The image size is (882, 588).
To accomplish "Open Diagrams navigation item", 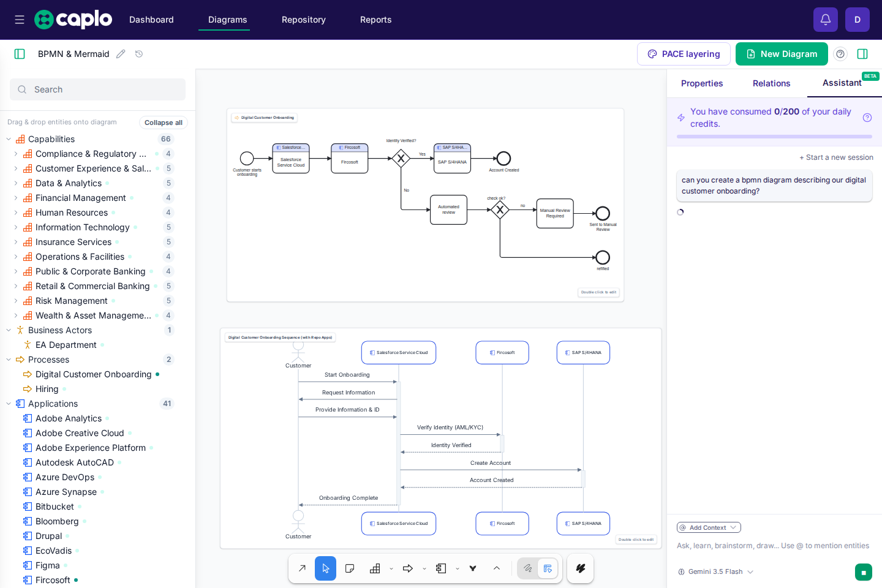I will tap(228, 20).
